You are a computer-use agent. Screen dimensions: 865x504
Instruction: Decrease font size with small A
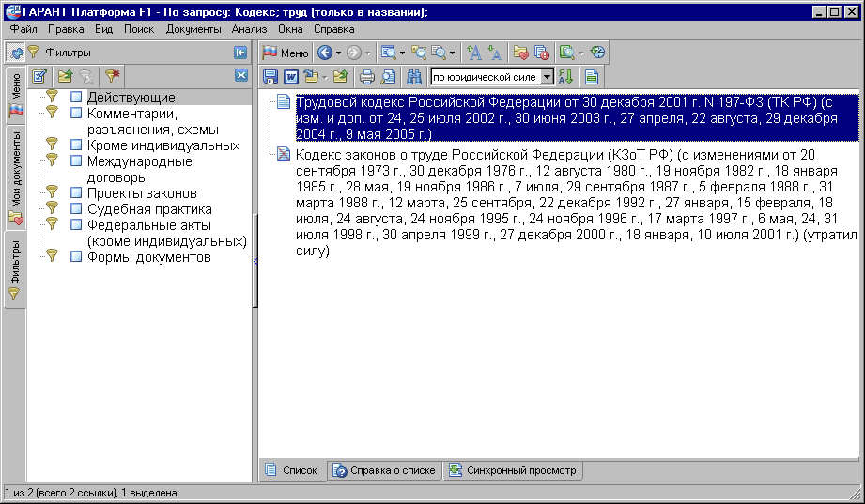[495, 53]
